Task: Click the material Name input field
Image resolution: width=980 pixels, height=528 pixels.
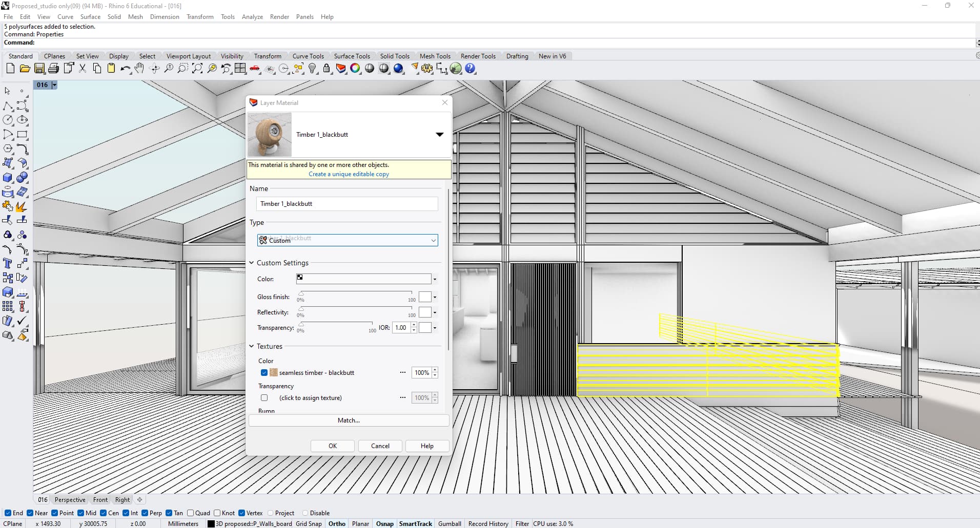Action: click(348, 204)
